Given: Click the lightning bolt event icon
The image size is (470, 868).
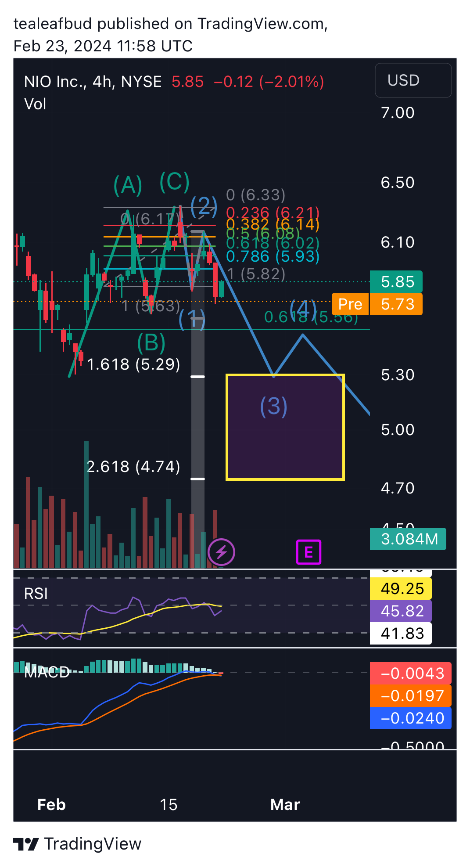Looking at the screenshot, I should coord(221,552).
